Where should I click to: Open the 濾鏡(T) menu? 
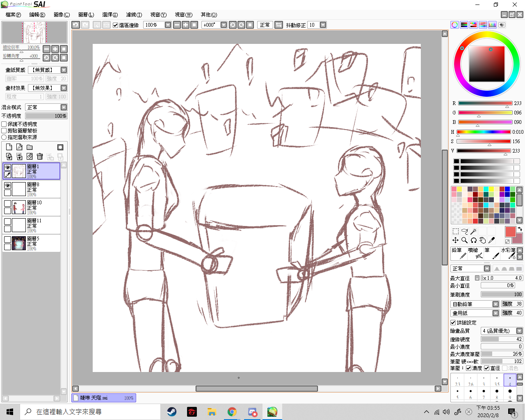(x=134, y=14)
